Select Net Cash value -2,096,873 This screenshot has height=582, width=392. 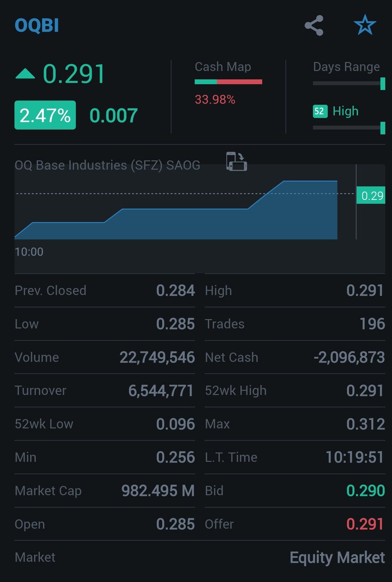(349, 357)
